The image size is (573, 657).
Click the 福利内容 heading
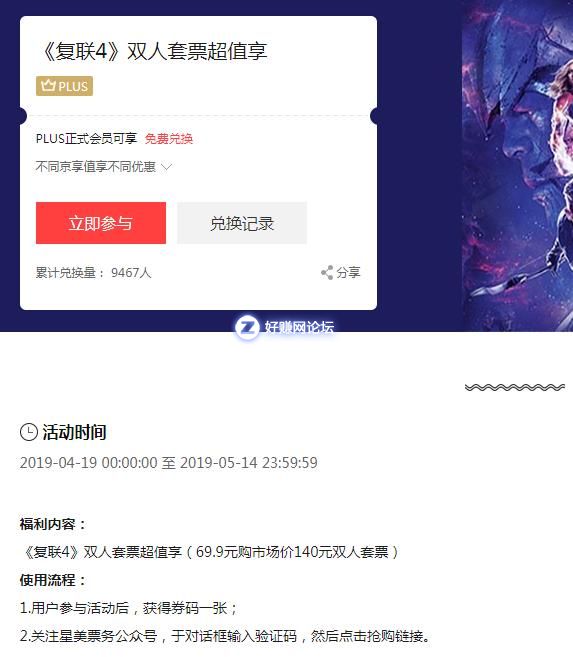(x=52, y=524)
